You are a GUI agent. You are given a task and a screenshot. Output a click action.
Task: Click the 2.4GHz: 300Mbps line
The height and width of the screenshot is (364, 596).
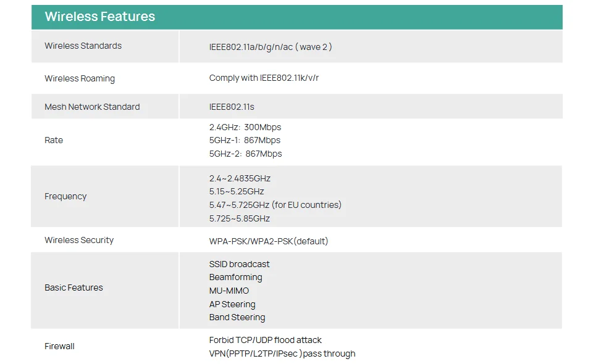pos(245,127)
